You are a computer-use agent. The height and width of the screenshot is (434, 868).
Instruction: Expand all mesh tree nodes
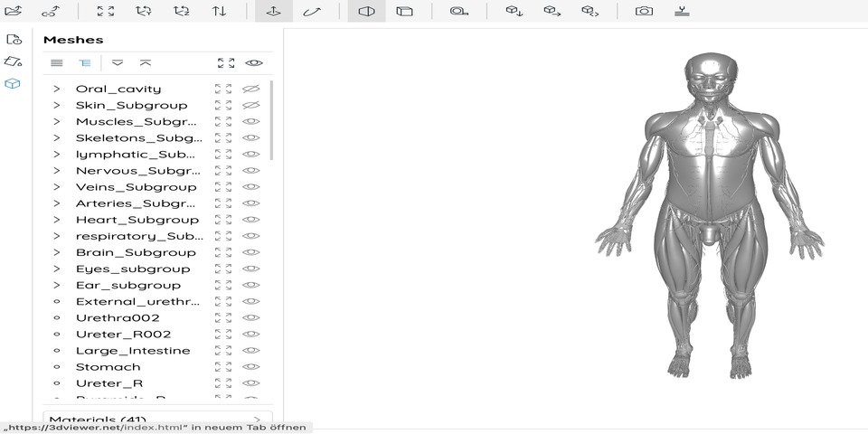click(118, 63)
